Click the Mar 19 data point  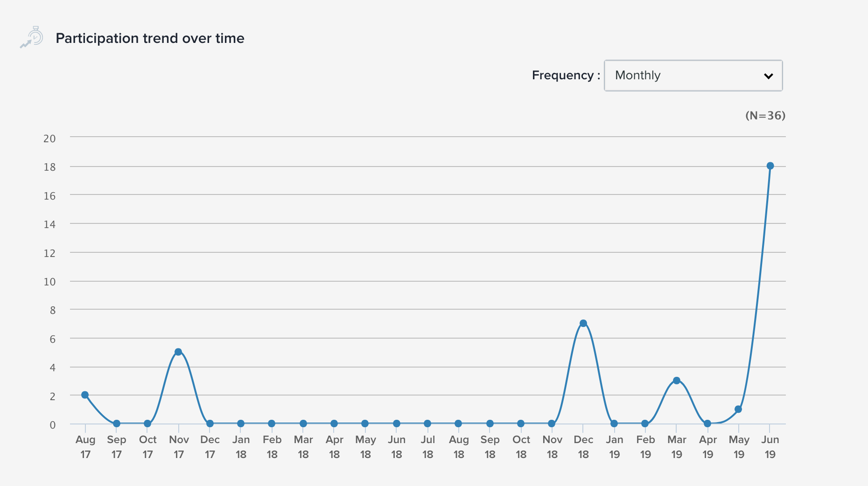(x=677, y=381)
